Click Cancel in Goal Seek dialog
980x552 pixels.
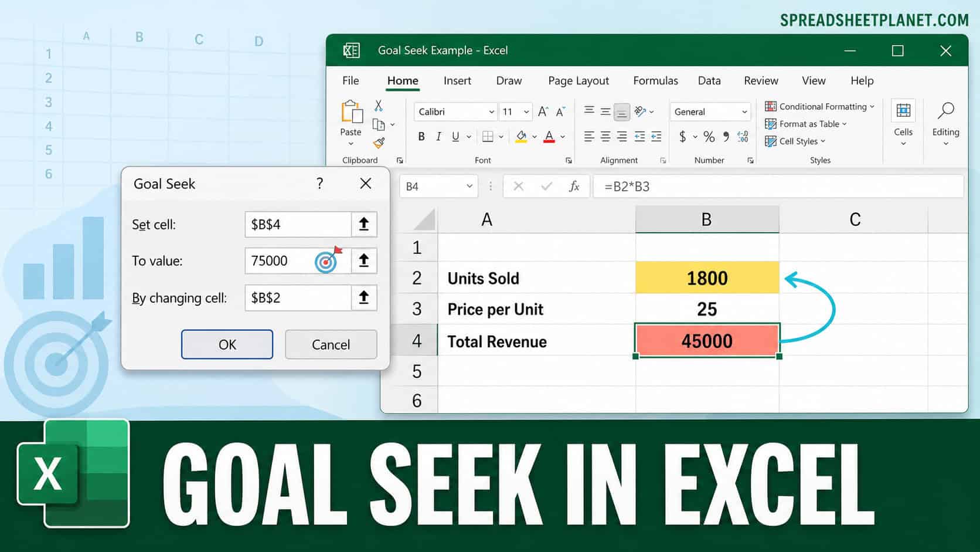pyautogui.click(x=331, y=344)
